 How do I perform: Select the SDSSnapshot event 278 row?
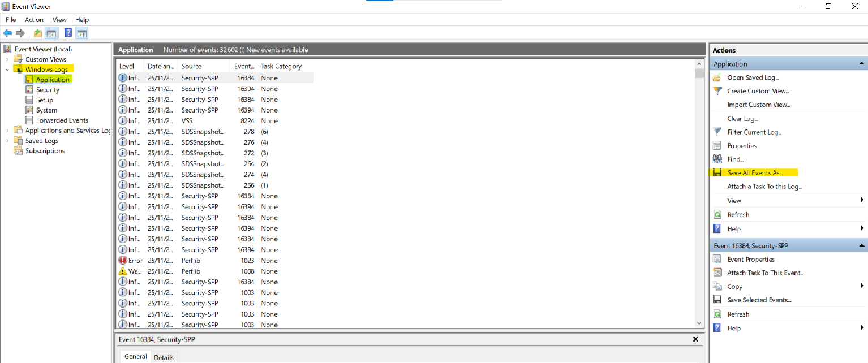(215, 132)
